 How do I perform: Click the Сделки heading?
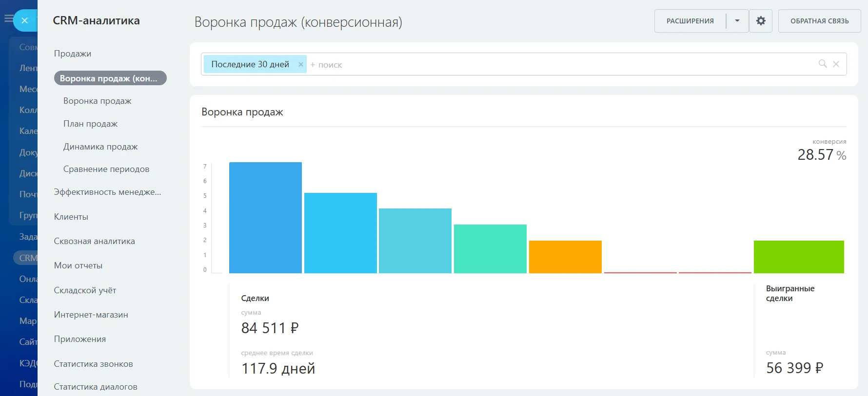255,298
